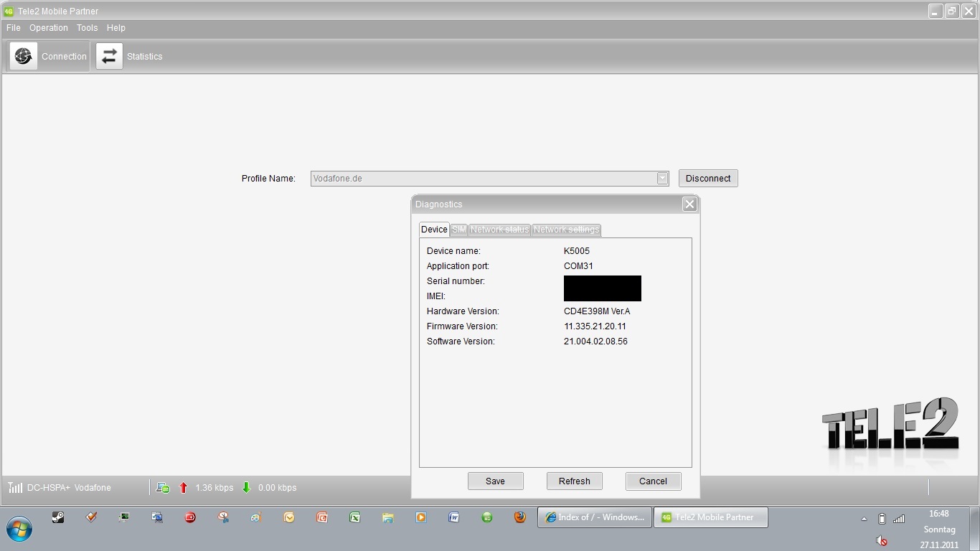Launch Steam from the taskbar
Viewport: 980px width, 551px height.
(x=58, y=517)
